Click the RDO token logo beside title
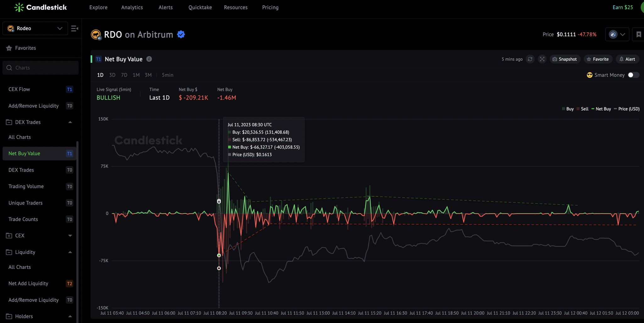The image size is (644, 323). coord(96,35)
